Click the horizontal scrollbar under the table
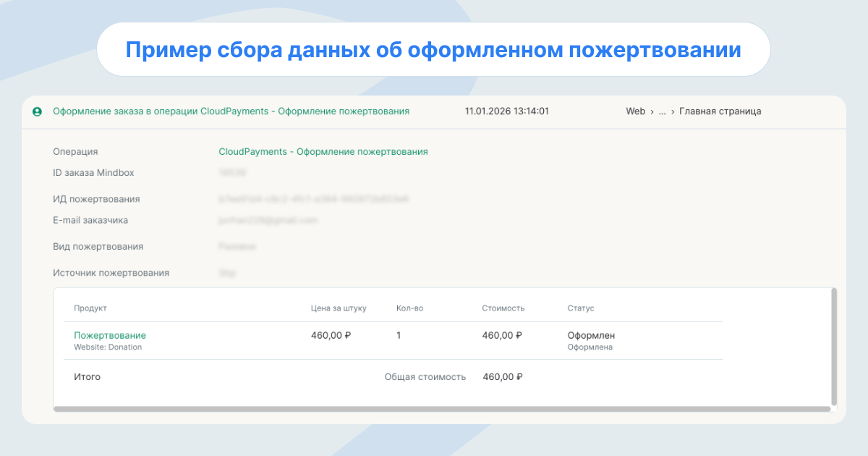The width and height of the screenshot is (868, 456). point(442,409)
